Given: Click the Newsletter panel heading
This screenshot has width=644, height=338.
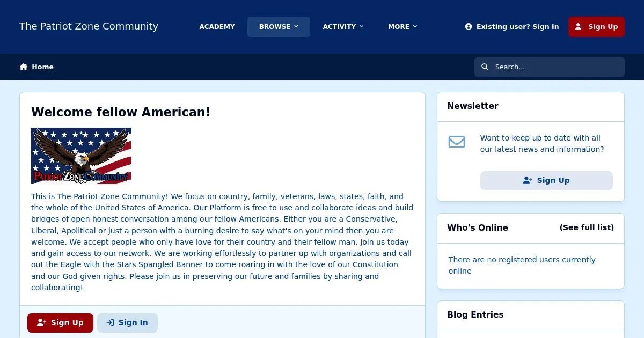Looking at the screenshot, I should coord(473,106).
